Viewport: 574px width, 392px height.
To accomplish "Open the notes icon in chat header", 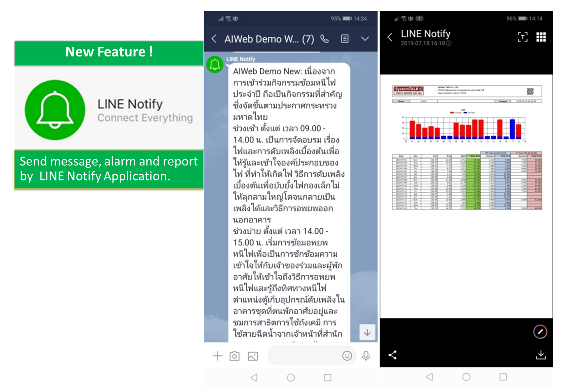I will [345, 39].
